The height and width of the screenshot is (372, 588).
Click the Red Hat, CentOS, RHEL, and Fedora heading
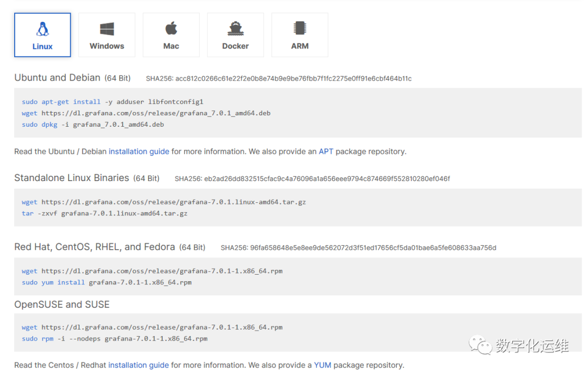click(95, 247)
